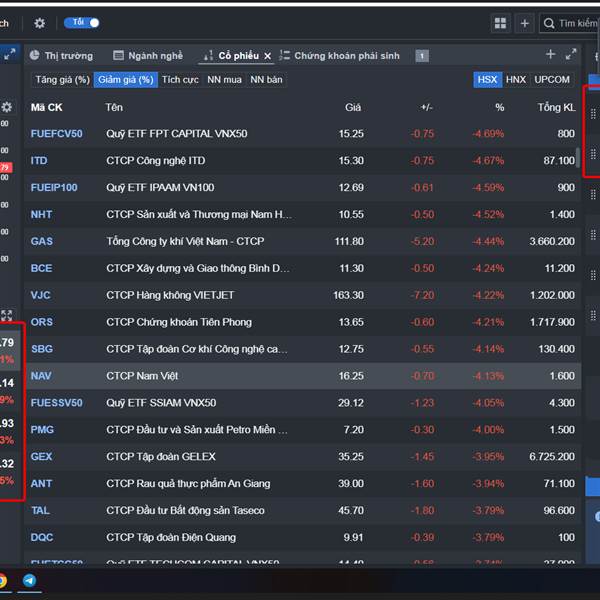
Task: Select the NN mua filter
Action: 224,80
